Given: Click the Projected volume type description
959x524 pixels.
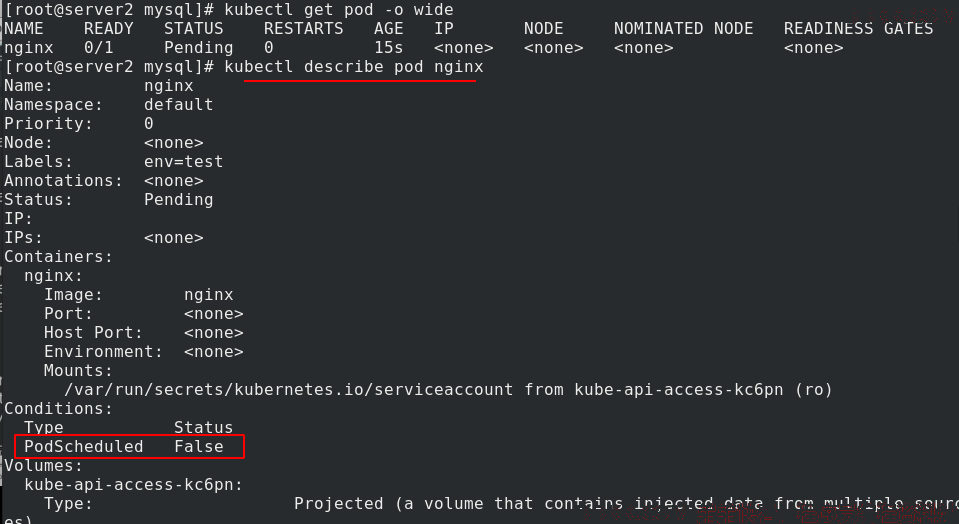Looking at the screenshot, I should (x=626, y=504).
